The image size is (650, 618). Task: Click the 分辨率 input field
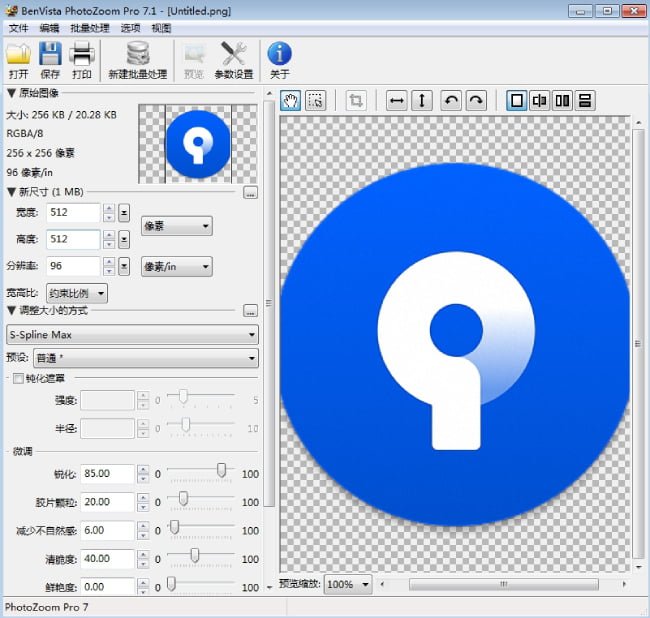[73, 266]
